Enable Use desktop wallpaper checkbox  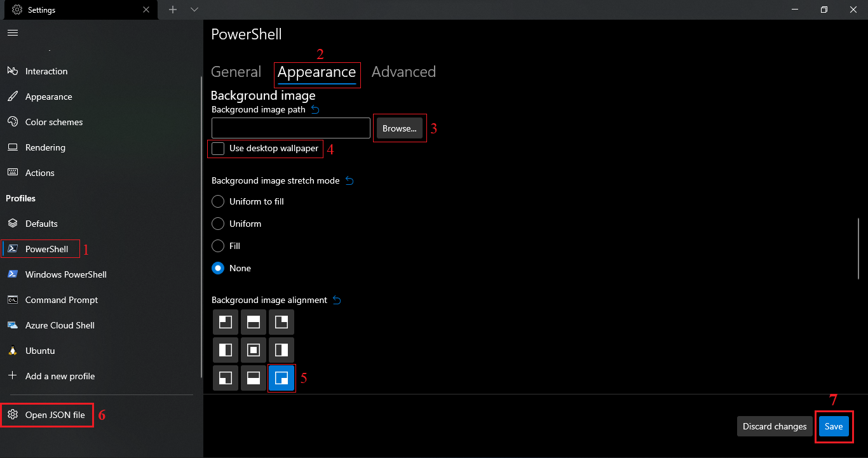pos(218,149)
